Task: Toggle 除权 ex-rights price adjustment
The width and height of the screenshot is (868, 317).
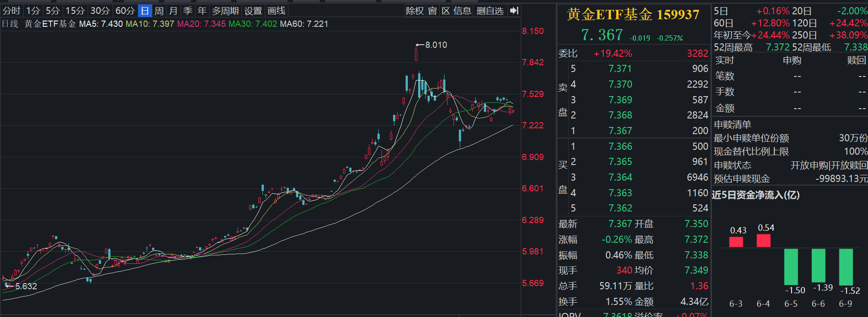Action: (415, 11)
